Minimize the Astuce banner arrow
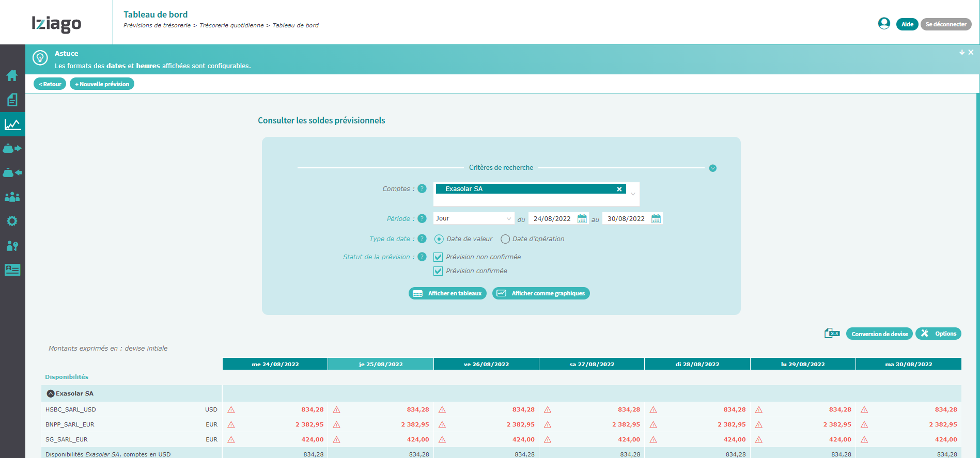Image resolution: width=980 pixels, height=458 pixels. 962,52
